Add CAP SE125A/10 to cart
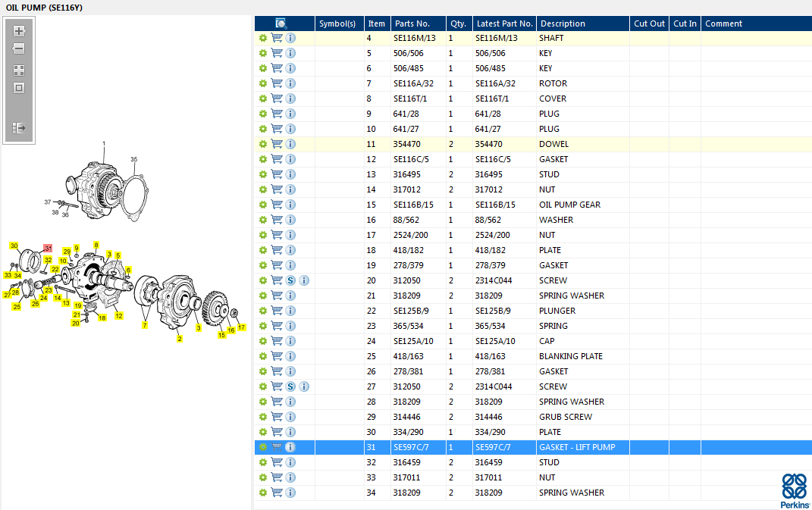Viewport: 812px width, 510px height. pos(277,341)
